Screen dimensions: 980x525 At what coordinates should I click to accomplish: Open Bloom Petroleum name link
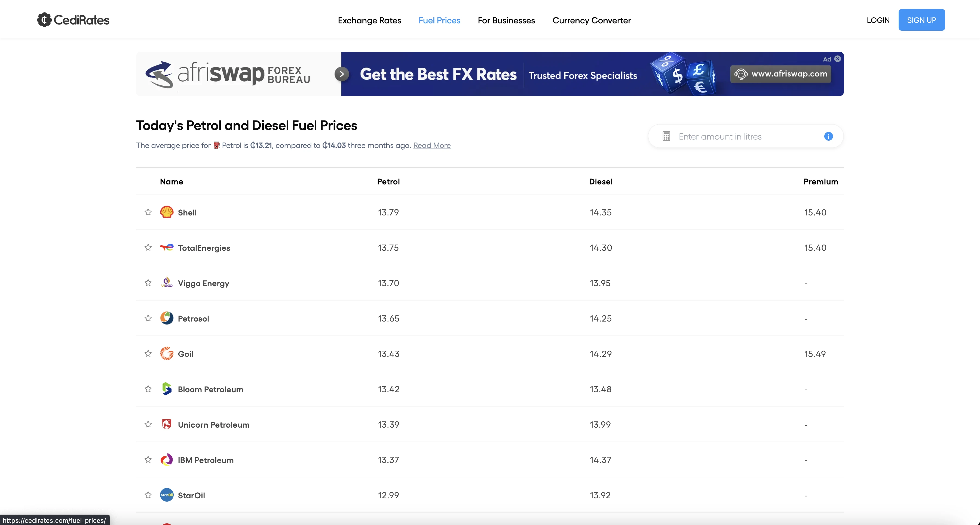coord(210,389)
